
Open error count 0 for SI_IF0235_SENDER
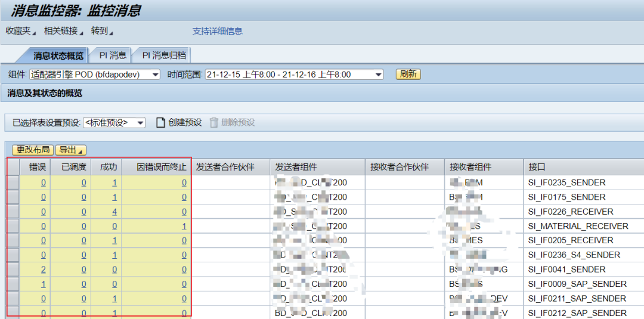tap(43, 182)
